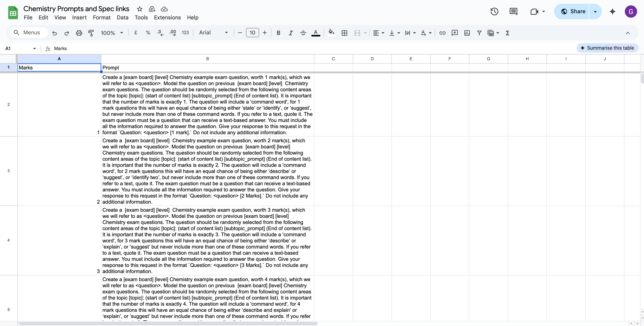Click the font size input field
Screen dimensions: 644x326
[252, 33]
